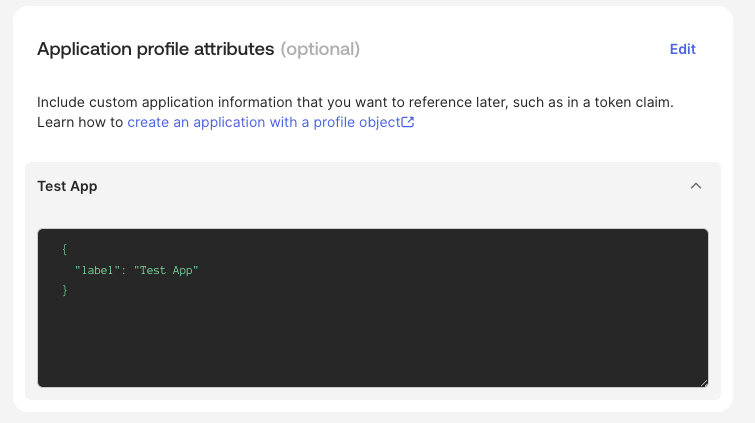Select the "Test App" section heading
The width and height of the screenshot is (755, 423).
pos(67,186)
